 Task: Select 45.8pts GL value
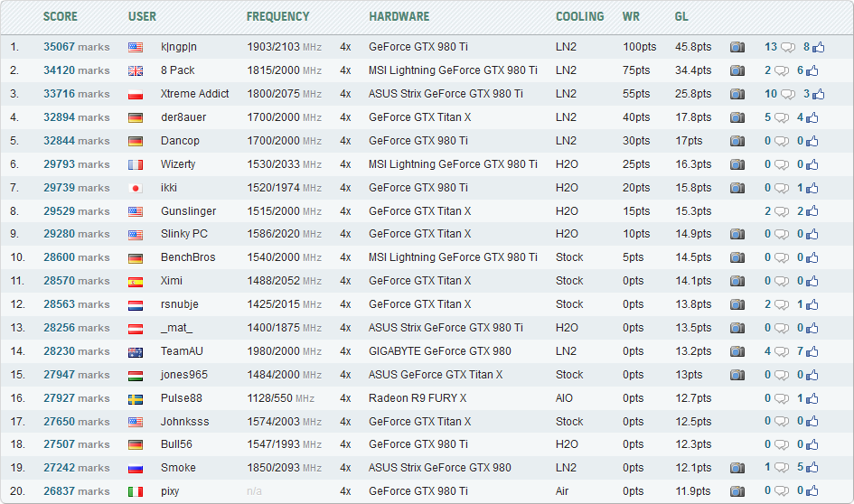(x=693, y=47)
